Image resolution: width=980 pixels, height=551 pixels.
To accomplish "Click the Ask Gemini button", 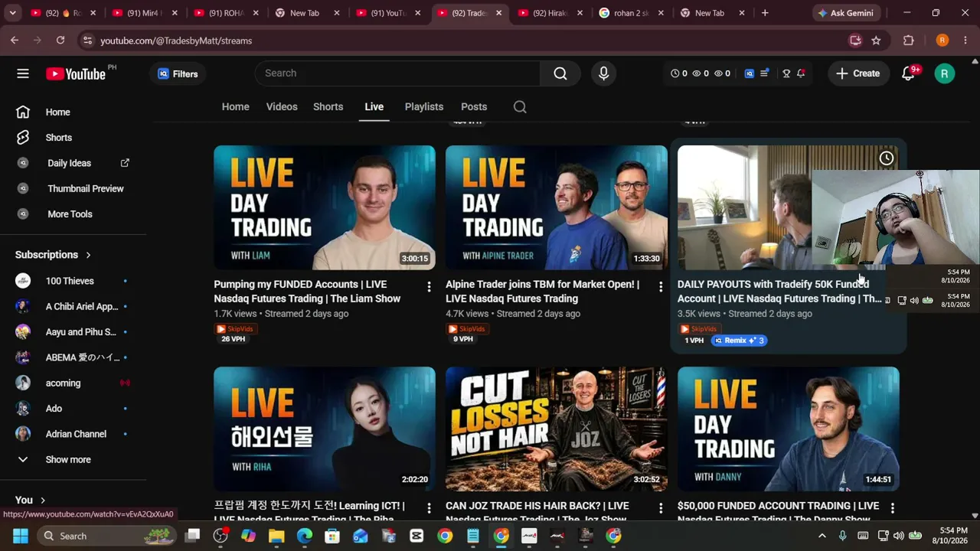I will pos(846,13).
